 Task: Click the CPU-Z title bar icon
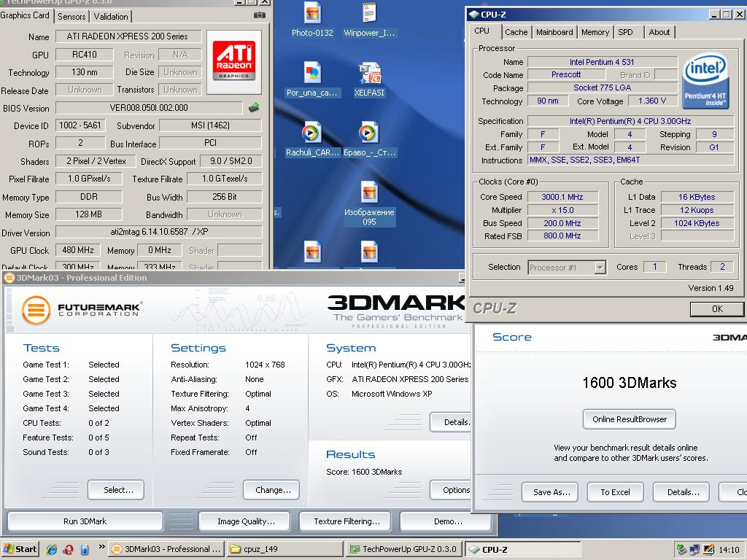[x=473, y=15]
